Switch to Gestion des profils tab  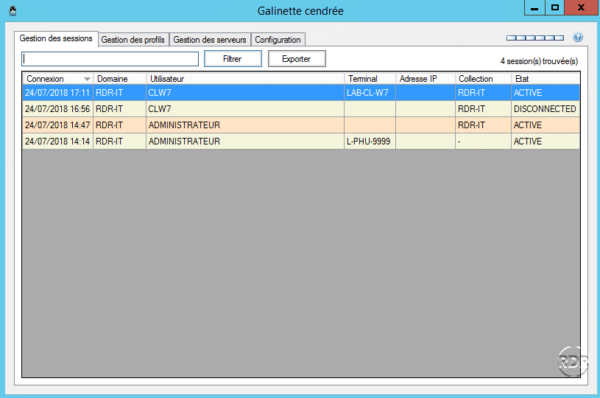coord(133,39)
